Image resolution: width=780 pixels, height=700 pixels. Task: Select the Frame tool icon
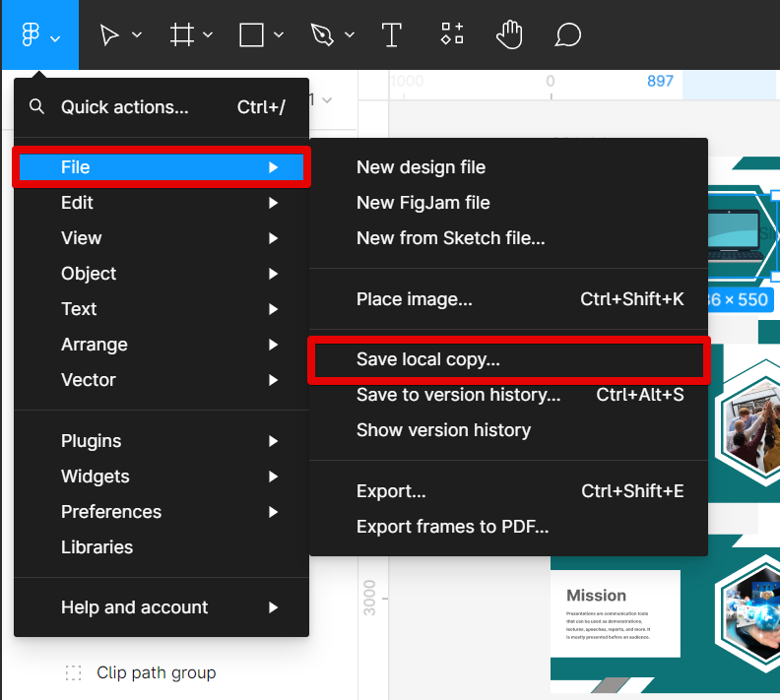[181, 36]
